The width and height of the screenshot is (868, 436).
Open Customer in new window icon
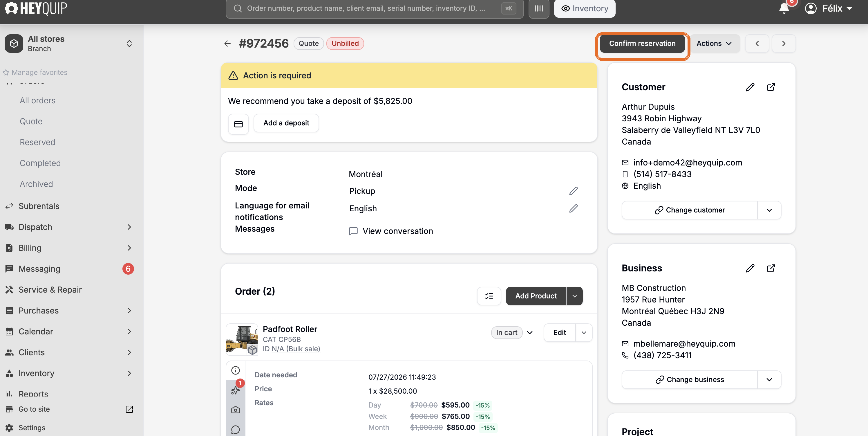[771, 87]
